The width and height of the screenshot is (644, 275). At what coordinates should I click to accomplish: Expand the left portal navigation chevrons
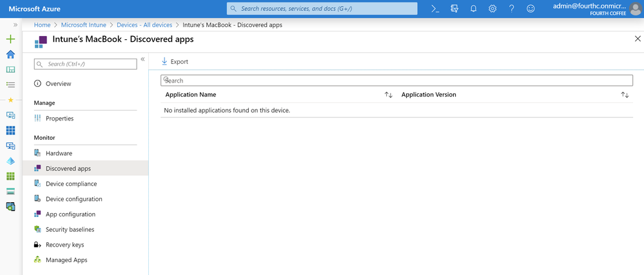[15, 24]
